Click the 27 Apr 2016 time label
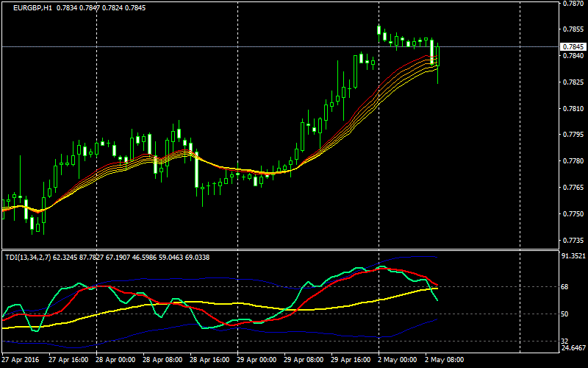The width and height of the screenshot is (588, 368). click(x=19, y=360)
